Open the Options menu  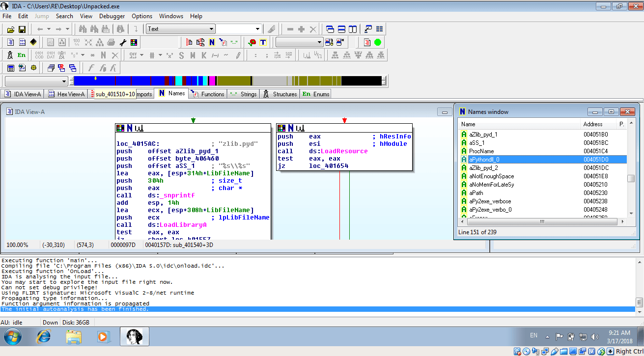click(142, 16)
